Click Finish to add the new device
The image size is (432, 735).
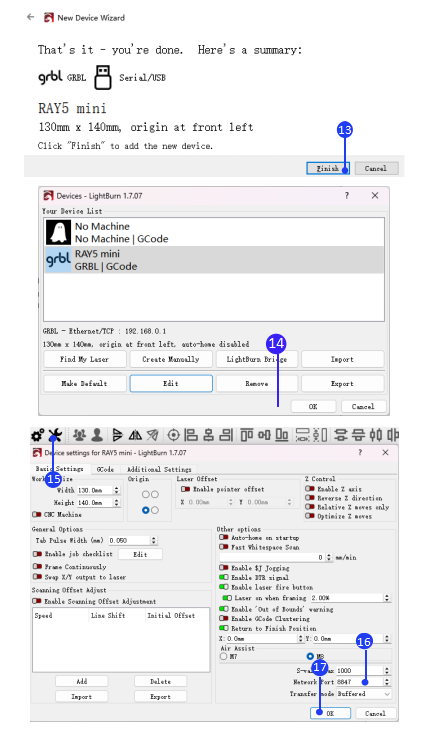point(328,168)
